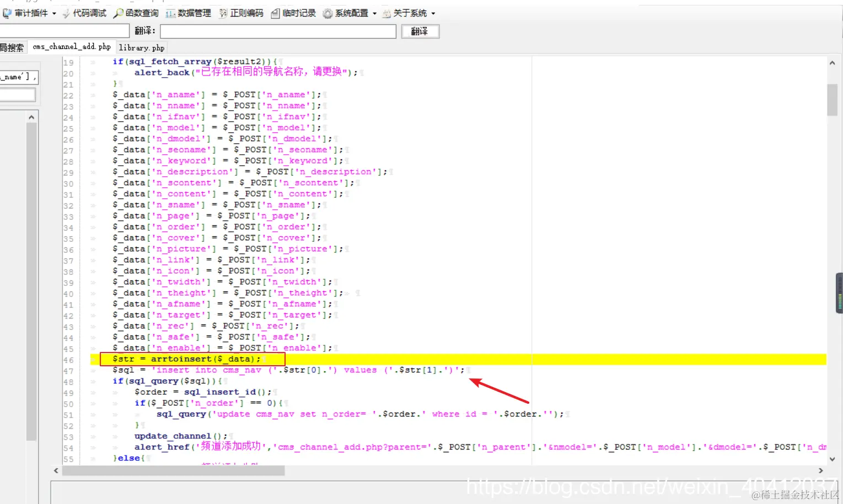
Task: Open the 临时记录 temporary notes tool
Action: pyautogui.click(x=293, y=13)
